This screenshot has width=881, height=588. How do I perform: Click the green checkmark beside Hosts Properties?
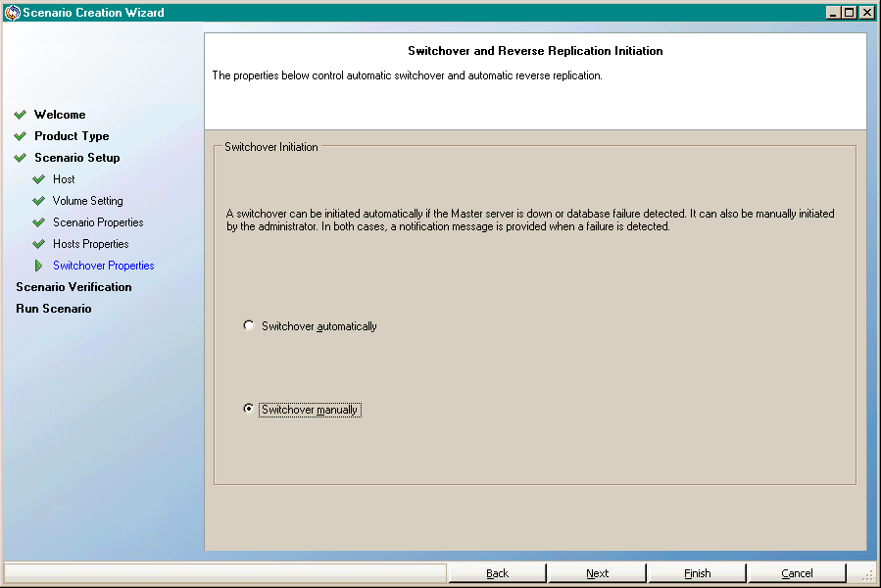tap(39, 244)
